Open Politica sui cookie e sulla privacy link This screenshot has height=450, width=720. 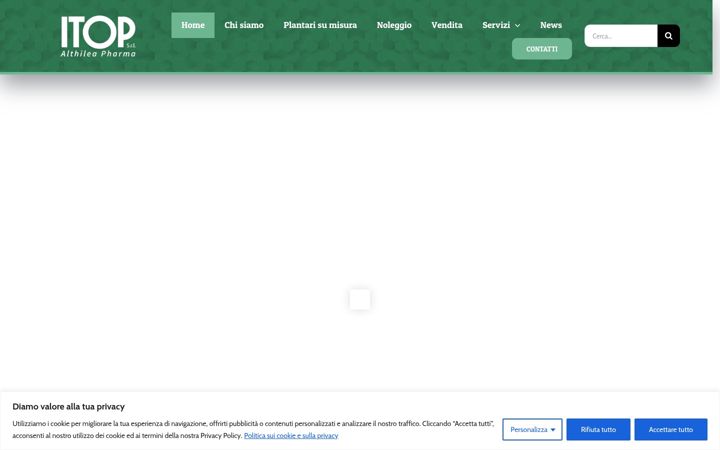pyautogui.click(x=291, y=435)
